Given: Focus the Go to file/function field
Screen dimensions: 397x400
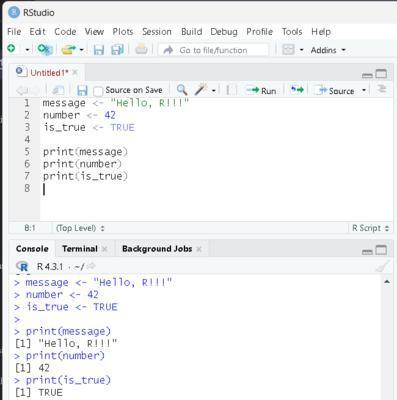Looking at the screenshot, I should point(213,50).
